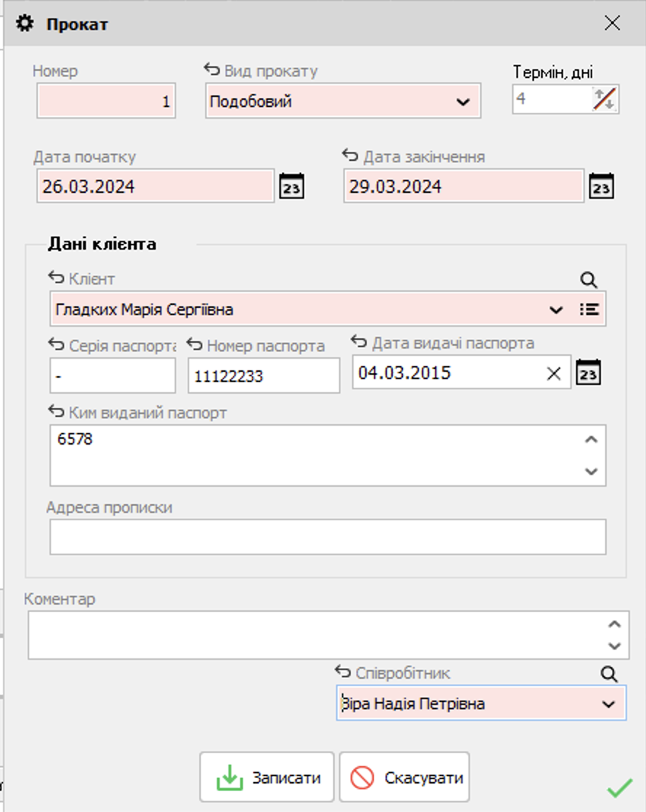The height and width of the screenshot is (812, 646).
Task: Clear passport issue date with X
Action: [x=554, y=373]
